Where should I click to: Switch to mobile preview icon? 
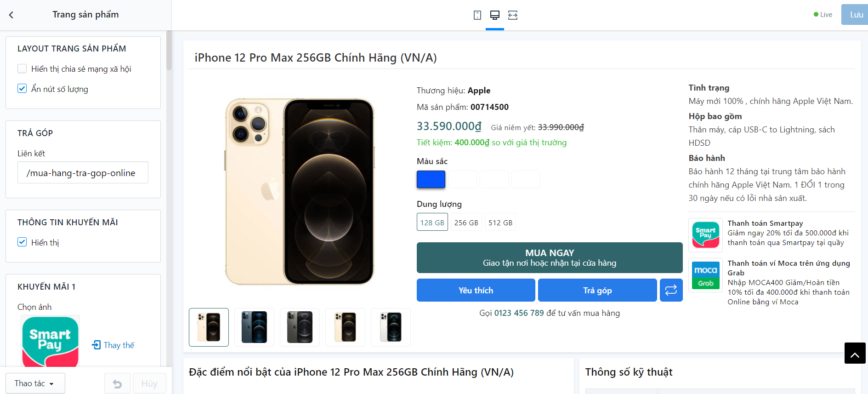point(477,15)
